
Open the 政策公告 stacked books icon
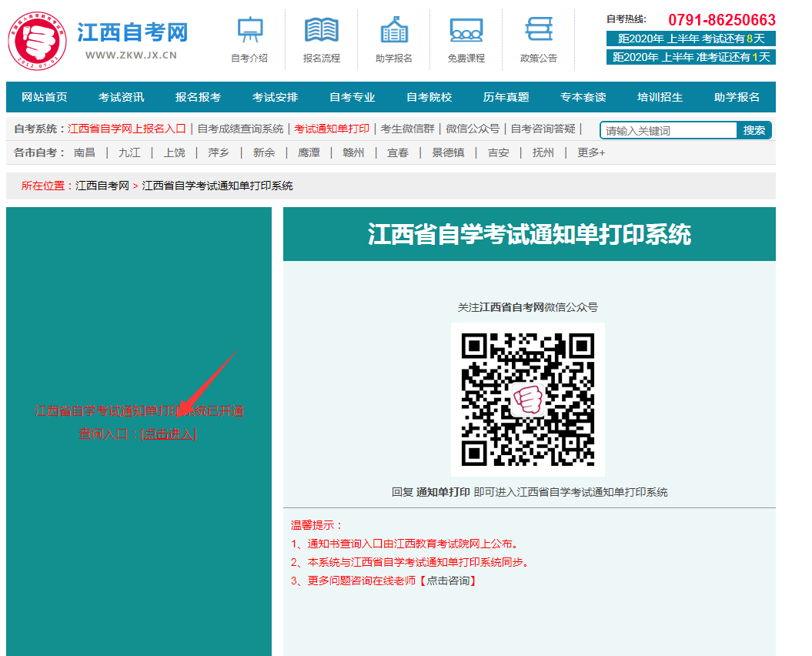(539, 31)
